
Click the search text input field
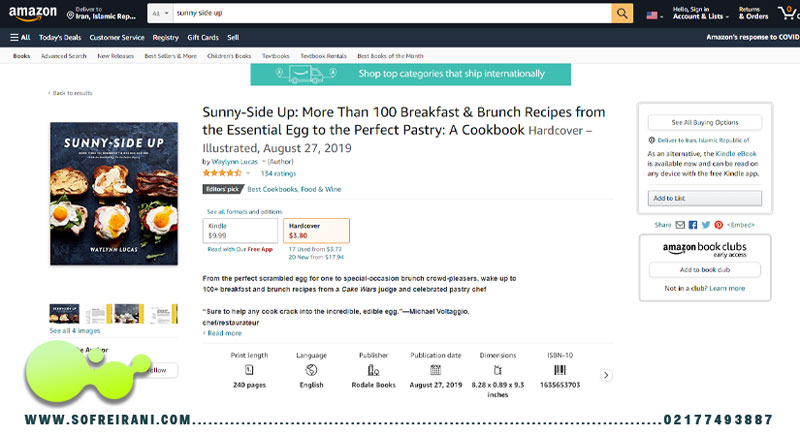click(392, 13)
